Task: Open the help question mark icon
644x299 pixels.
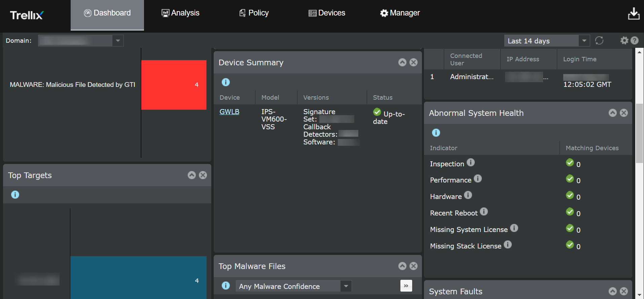Action: coord(635,41)
